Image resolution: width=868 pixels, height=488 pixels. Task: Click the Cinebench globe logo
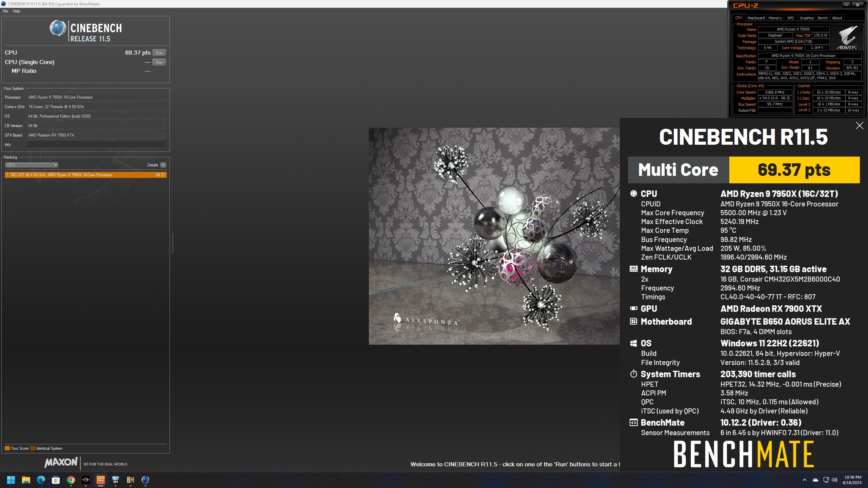pyautogui.click(x=58, y=28)
